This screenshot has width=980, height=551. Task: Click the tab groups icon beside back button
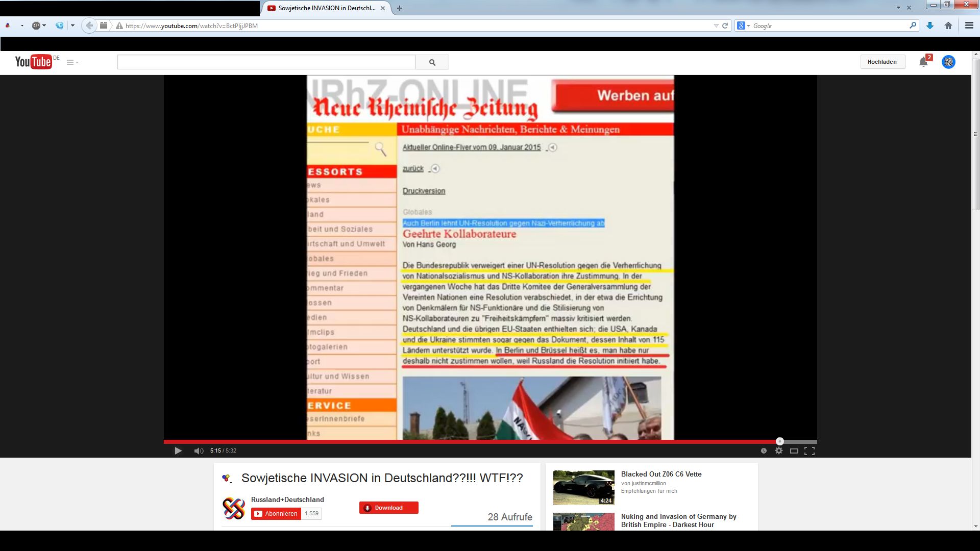click(104, 26)
